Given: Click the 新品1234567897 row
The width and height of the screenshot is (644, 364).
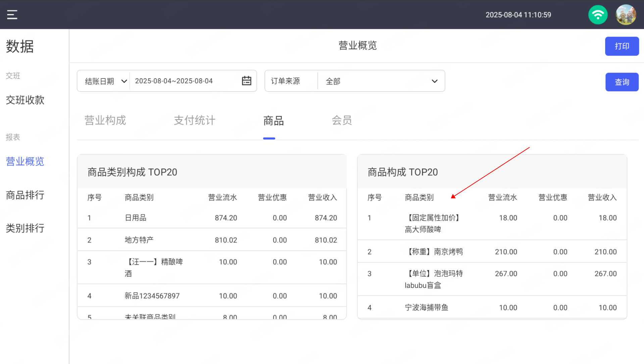Looking at the screenshot, I should click(212, 296).
